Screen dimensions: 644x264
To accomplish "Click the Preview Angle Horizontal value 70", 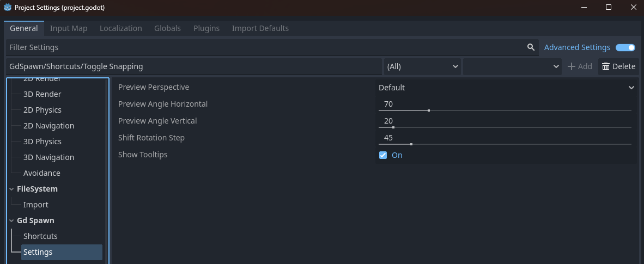I will tap(388, 104).
